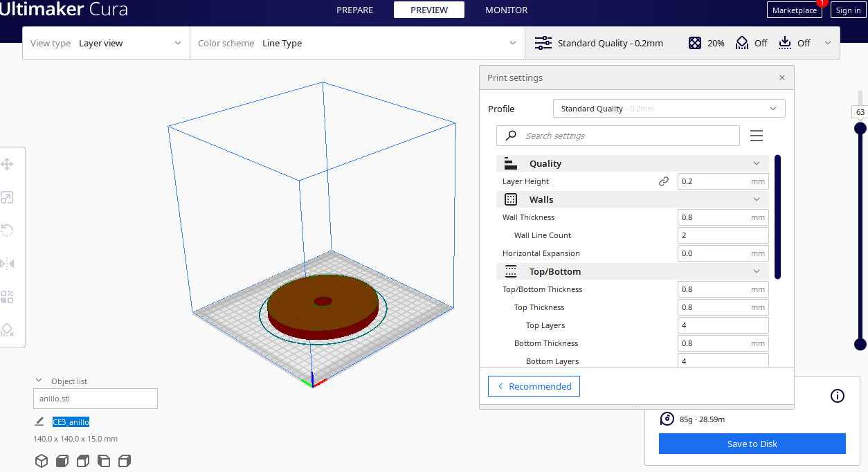The image size is (868, 472).
Task: Click the adhesion Off icon
Action: (785, 43)
